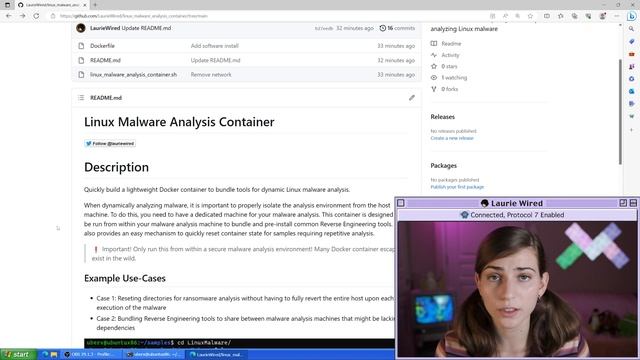Open the README.md file in list
Image resolution: width=640 pixels, height=360 pixels.
point(105,60)
